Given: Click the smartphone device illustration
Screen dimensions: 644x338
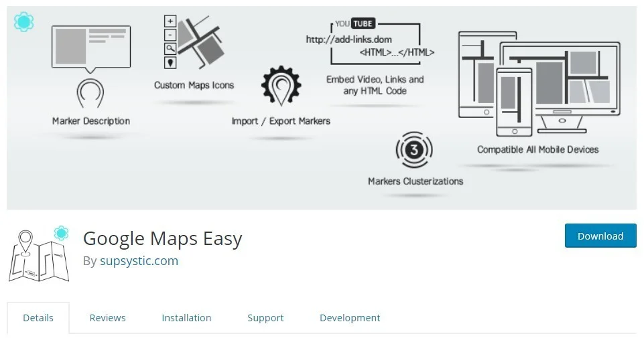Looking at the screenshot, I should tap(514, 102).
